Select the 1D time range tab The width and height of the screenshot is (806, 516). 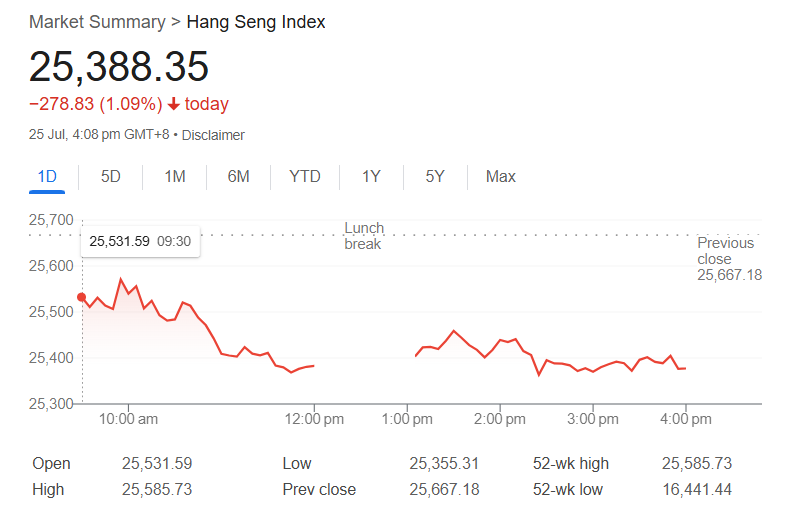coord(47,176)
